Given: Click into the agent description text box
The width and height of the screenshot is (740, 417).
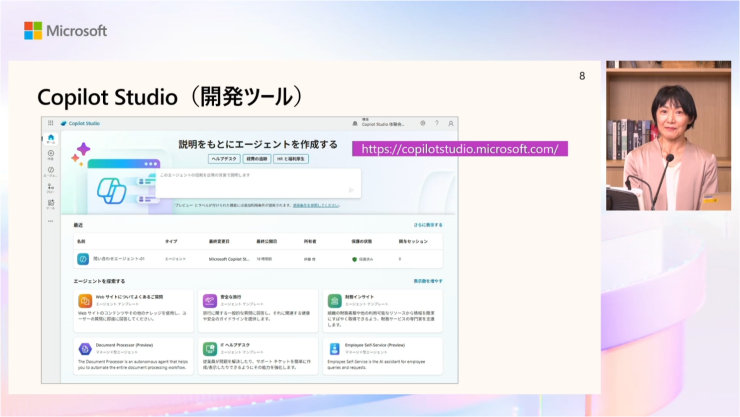Looking at the screenshot, I should click(258, 183).
